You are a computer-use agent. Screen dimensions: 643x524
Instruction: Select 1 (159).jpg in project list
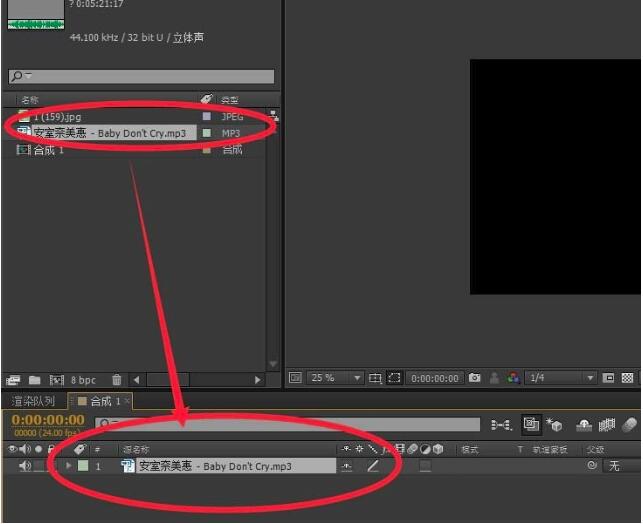57,117
